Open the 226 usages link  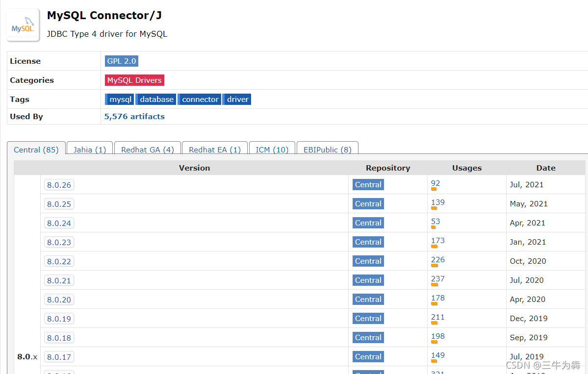tap(437, 260)
